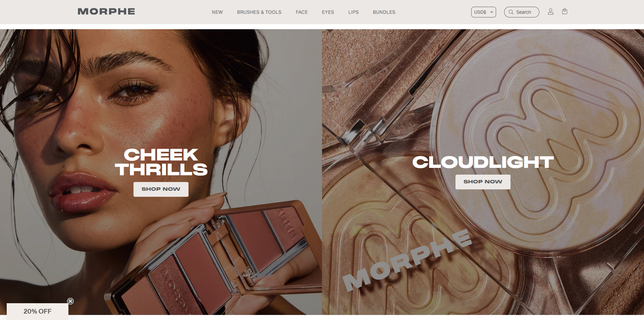Click the CLOUDLIGHT banner heading
The height and width of the screenshot is (320, 644).
483,162
